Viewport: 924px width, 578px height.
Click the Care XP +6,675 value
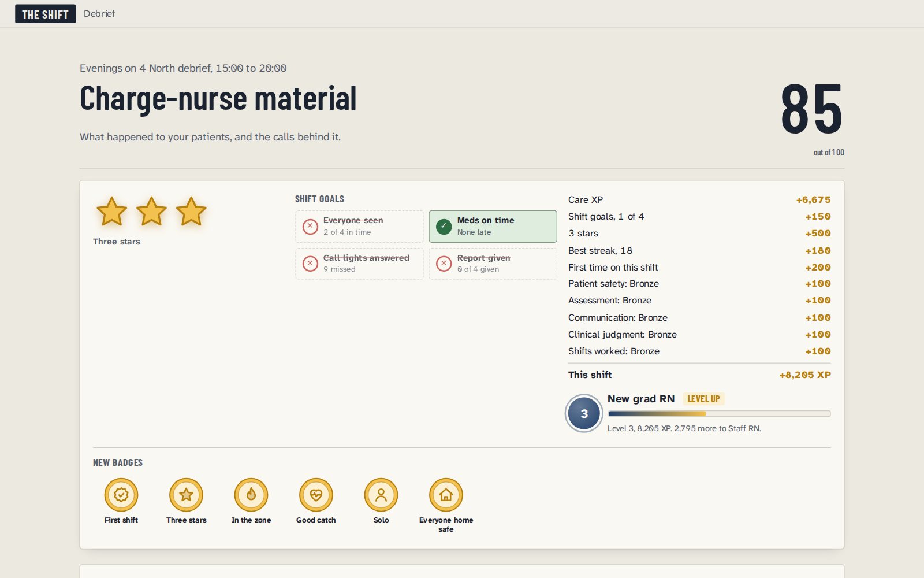(813, 200)
